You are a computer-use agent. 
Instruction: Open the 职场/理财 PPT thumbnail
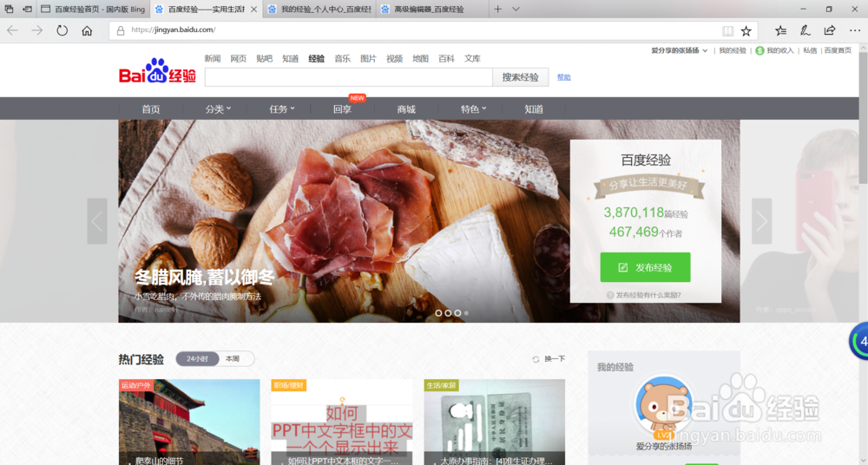click(342, 422)
